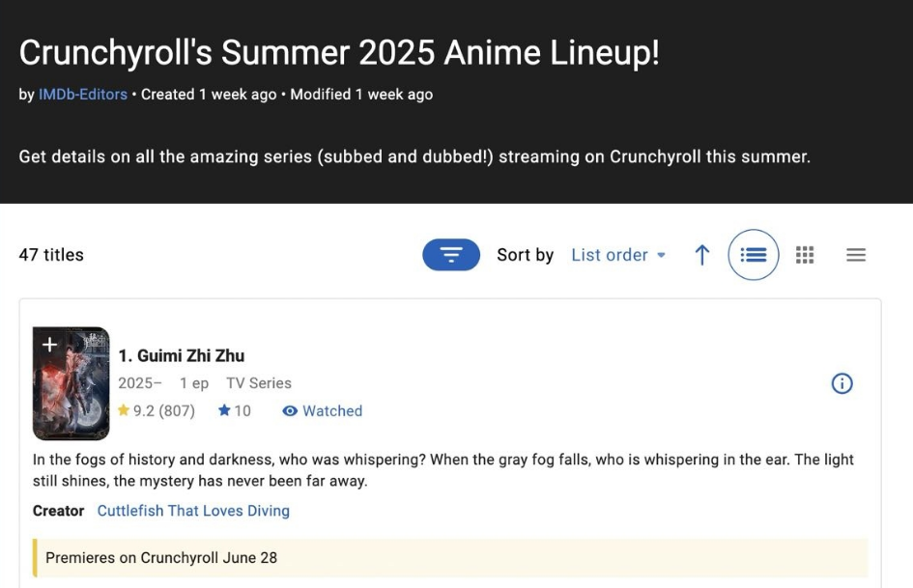Image resolution: width=913 pixels, height=588 pixels.
Task: Open the List order sort dropdown
Action: [x=610, y=255]
